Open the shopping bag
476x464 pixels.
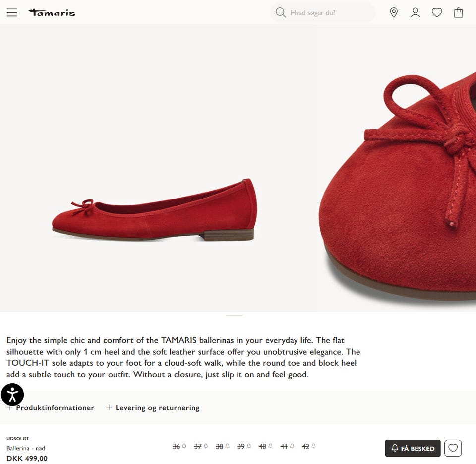point(459,13)
